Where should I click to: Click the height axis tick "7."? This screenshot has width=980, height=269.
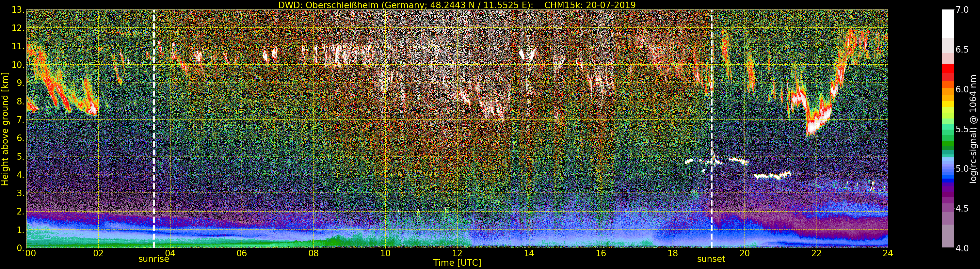coord(20,120)
